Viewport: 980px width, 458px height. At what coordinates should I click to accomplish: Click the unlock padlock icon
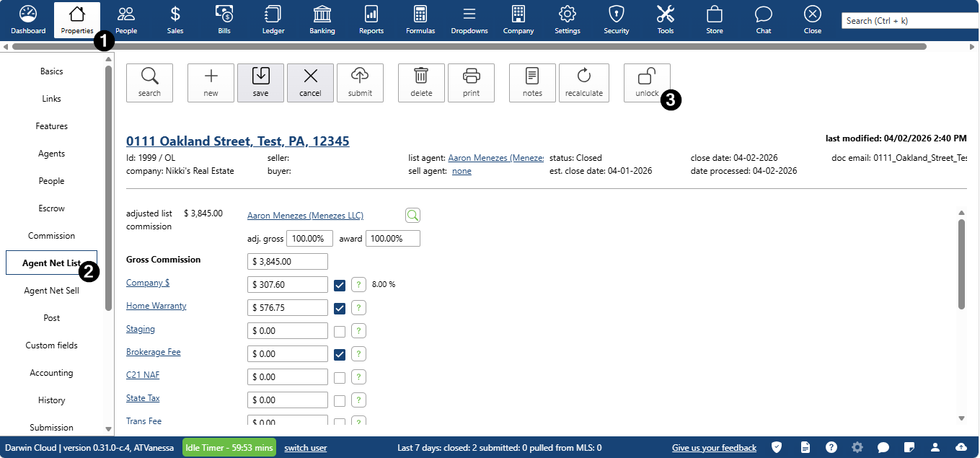point(647,76)
